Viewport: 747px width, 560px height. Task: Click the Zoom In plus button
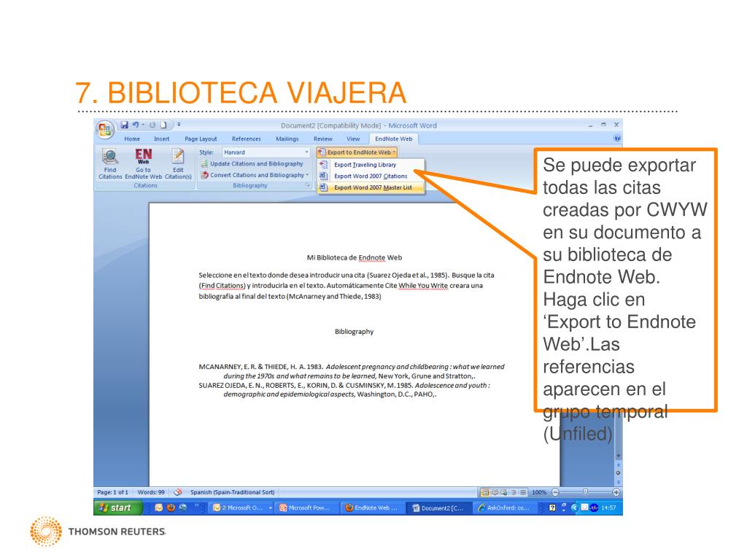[x=616, y=492]
